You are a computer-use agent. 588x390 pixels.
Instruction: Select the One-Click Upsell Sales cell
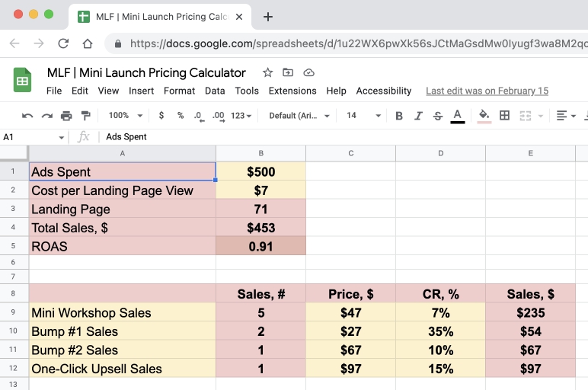(123, 368)
